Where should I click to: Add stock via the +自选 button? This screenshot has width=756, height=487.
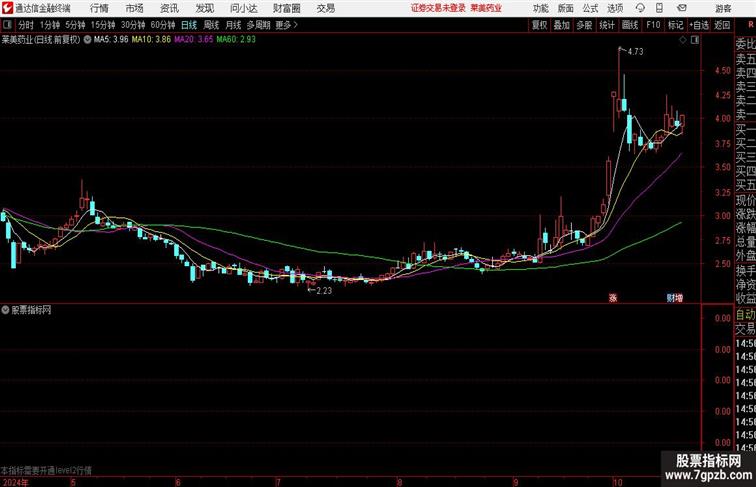coord(699,25)
